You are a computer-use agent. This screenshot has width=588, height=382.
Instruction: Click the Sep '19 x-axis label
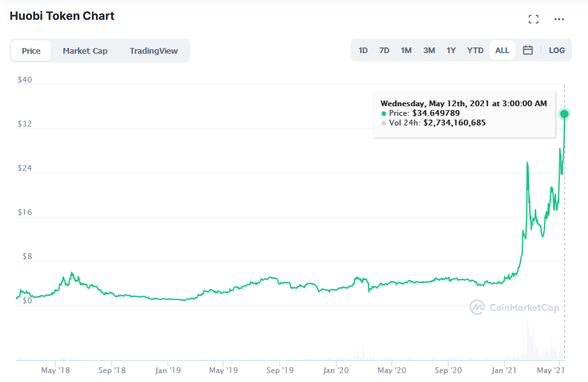click(x=280, y=370)
